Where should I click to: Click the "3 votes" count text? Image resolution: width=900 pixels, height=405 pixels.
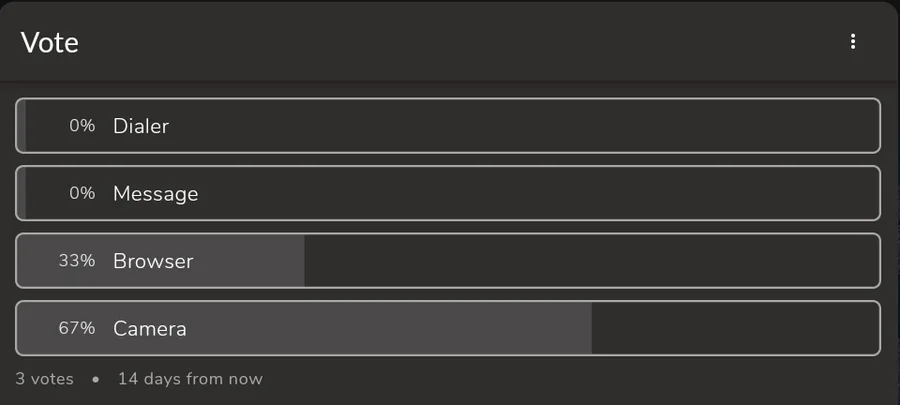(x=45, y=379)
